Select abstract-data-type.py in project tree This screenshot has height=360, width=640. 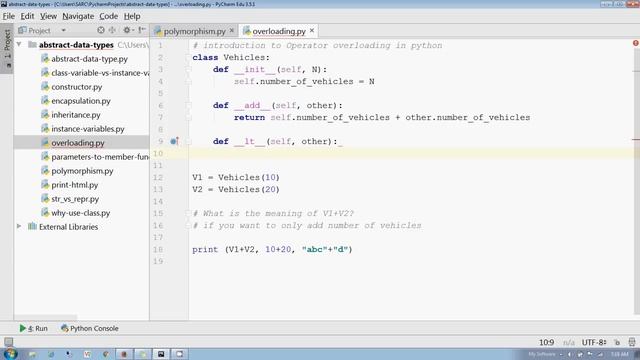coord(89,59)
